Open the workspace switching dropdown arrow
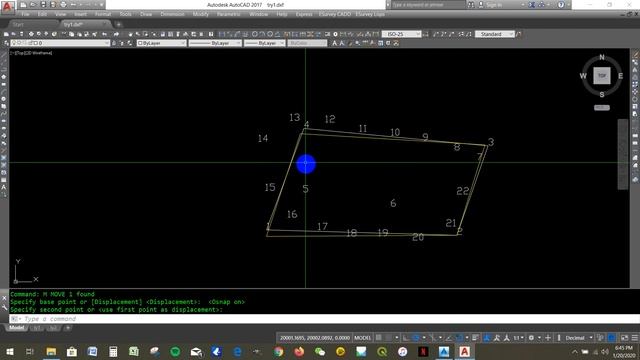640x360 pixels. [x=539, y=338]
